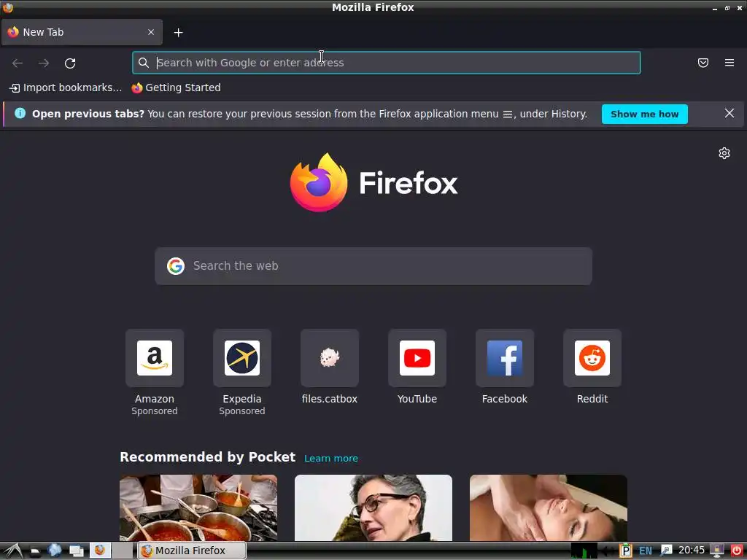Open a new tab with plus button
This screenshot has width=747, height=560.
178,32
